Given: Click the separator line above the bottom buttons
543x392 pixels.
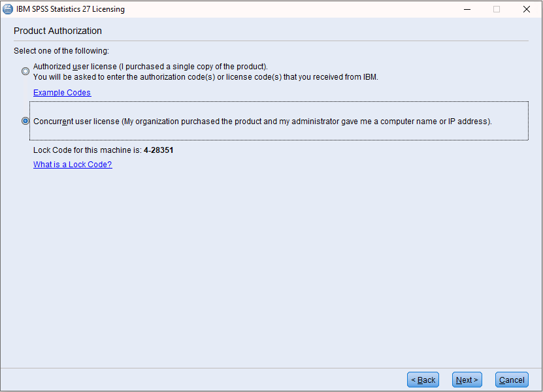Looking at the screenshot, I should 271,368.
